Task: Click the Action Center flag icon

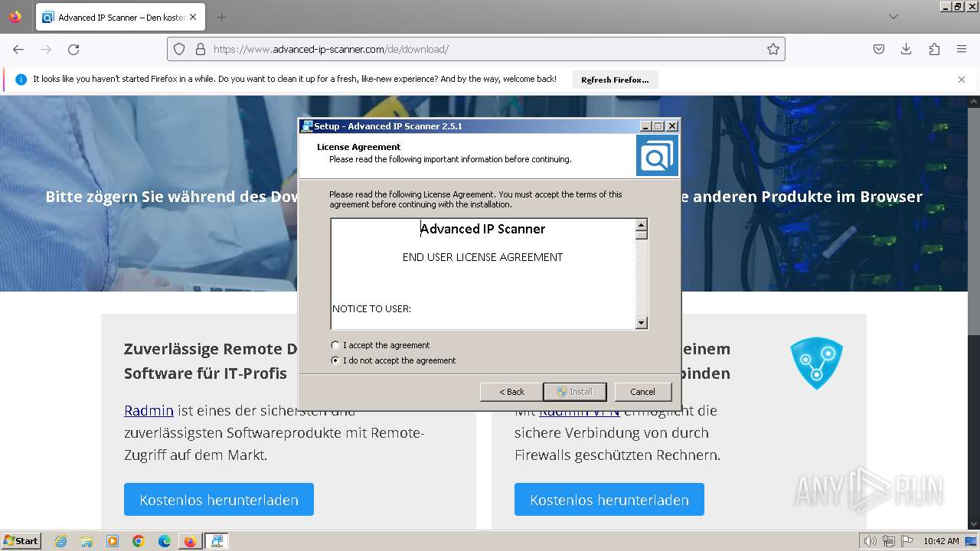Action: [x=907, y=541]
